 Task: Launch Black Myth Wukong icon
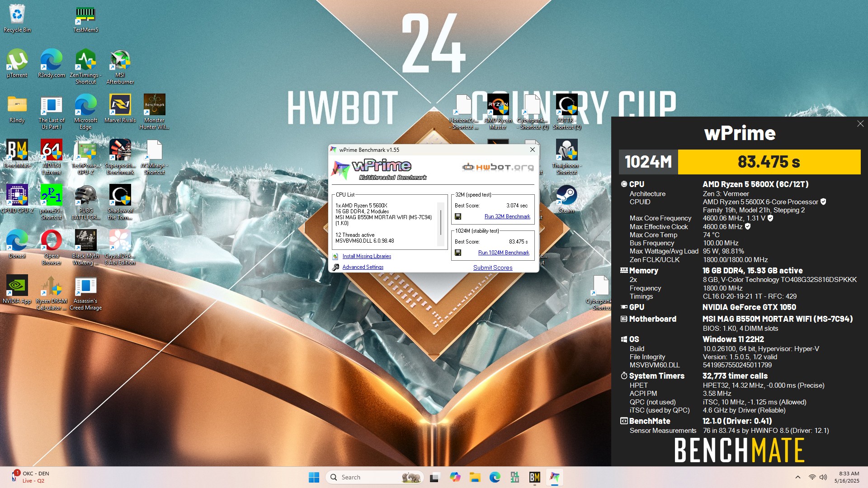click(x=85, y=248)
